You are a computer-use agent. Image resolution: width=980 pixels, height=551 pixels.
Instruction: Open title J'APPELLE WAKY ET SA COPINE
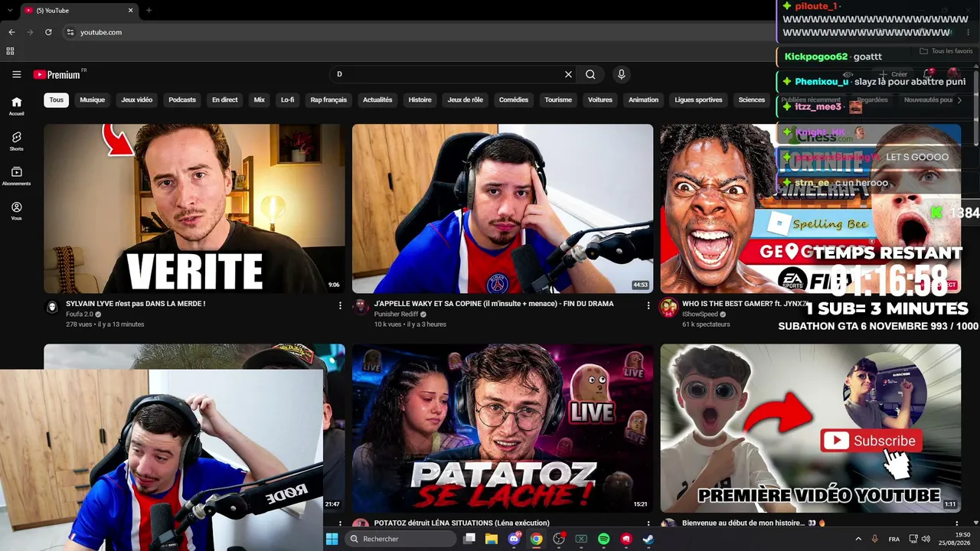494,304
